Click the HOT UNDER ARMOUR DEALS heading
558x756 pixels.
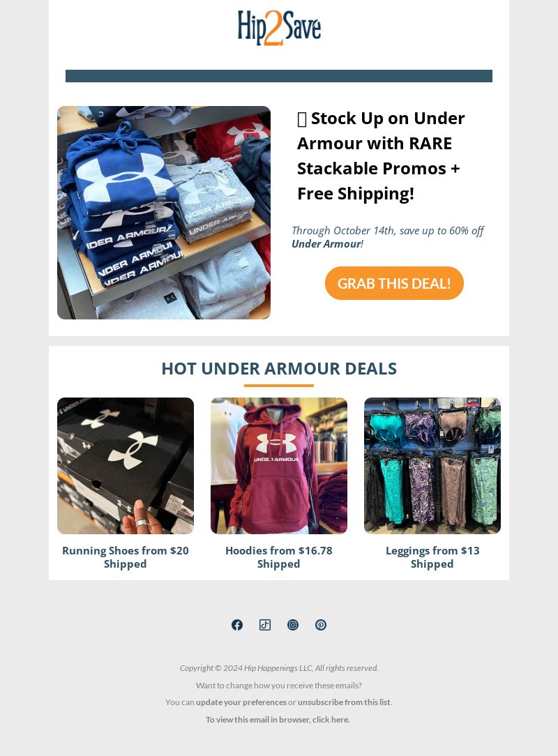[x=279, y=368]
